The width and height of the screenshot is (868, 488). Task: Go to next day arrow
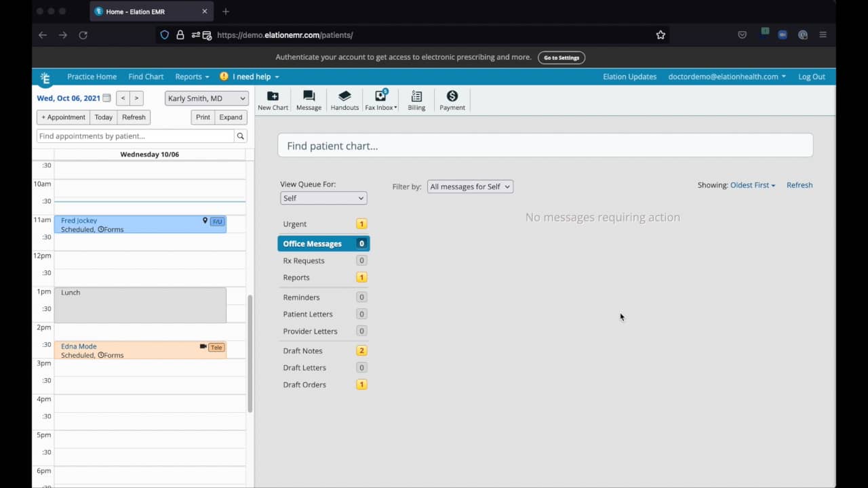point(136,98)
